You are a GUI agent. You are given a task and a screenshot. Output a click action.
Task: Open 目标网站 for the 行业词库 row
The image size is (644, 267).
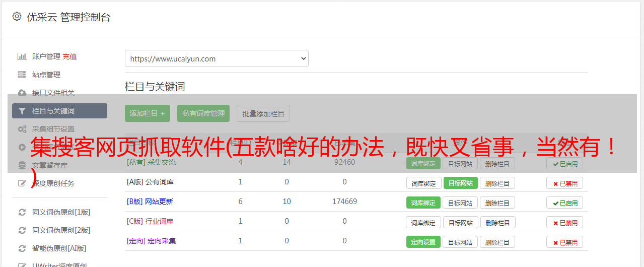point(460,222)
